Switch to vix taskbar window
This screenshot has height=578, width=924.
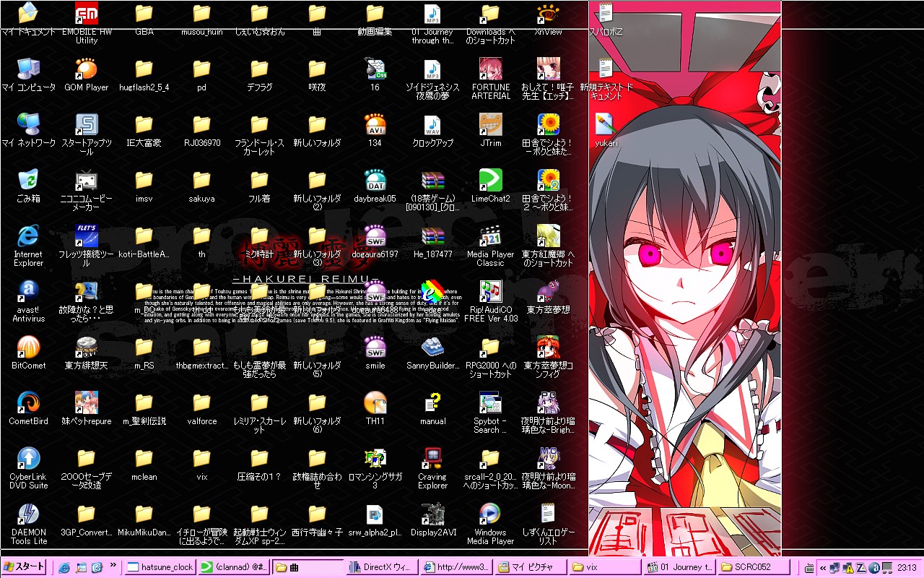pyautogui.click(x=605, y=567)
